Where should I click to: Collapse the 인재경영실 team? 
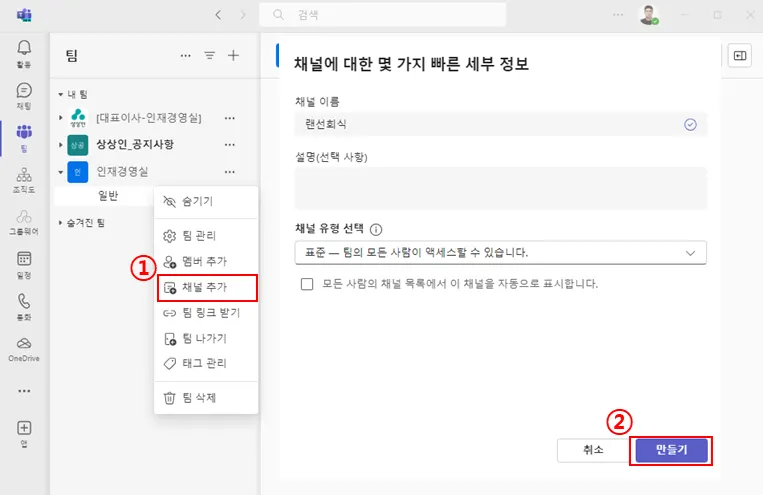(x=60, y=172)
